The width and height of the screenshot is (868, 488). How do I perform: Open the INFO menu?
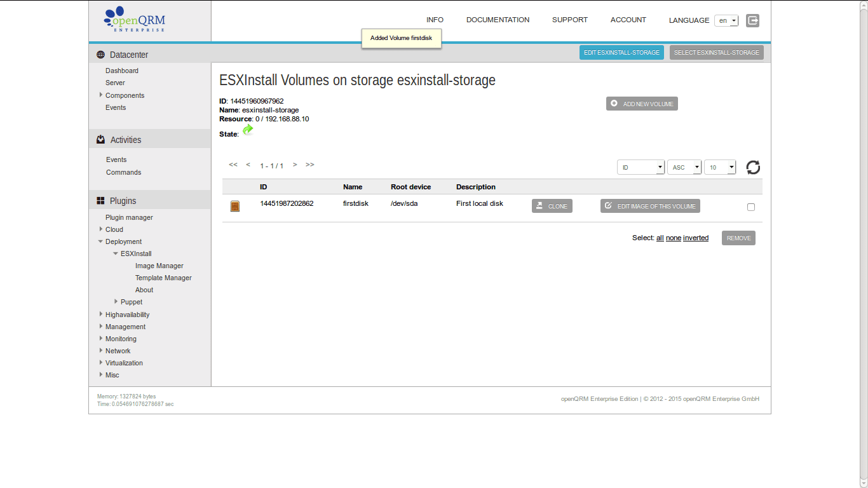click(435, 20)
